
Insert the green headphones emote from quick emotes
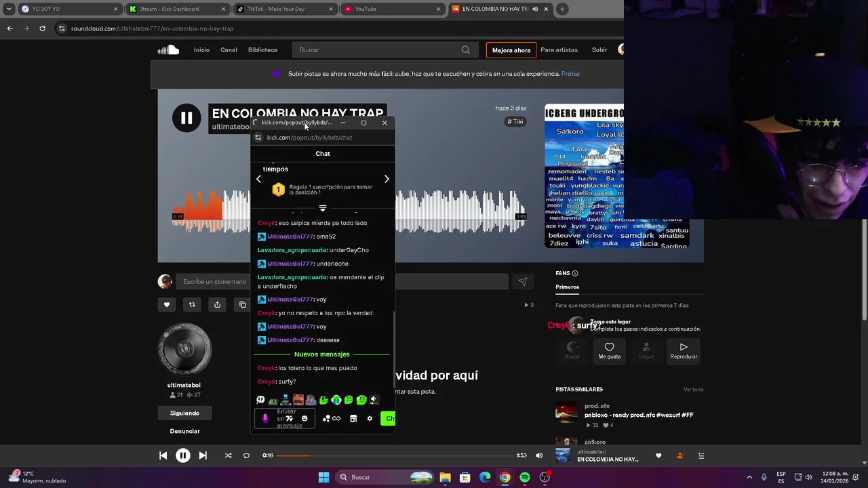[x=336, y=401]
